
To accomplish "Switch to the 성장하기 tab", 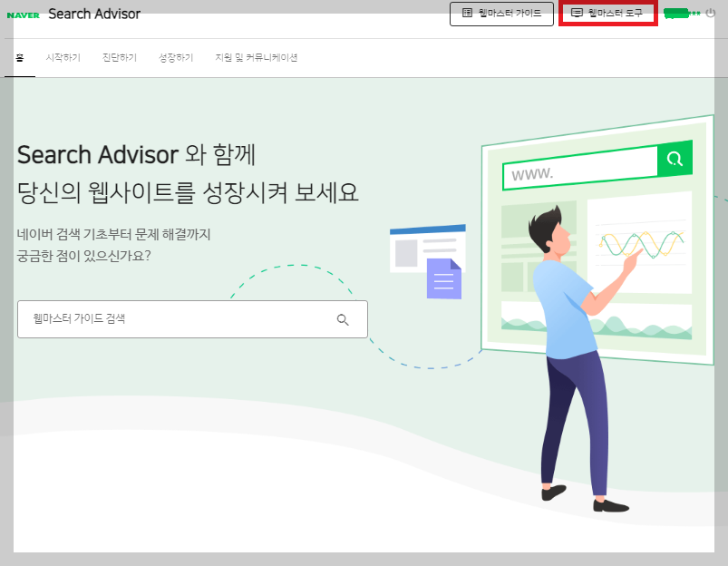I will pos(176,58).
